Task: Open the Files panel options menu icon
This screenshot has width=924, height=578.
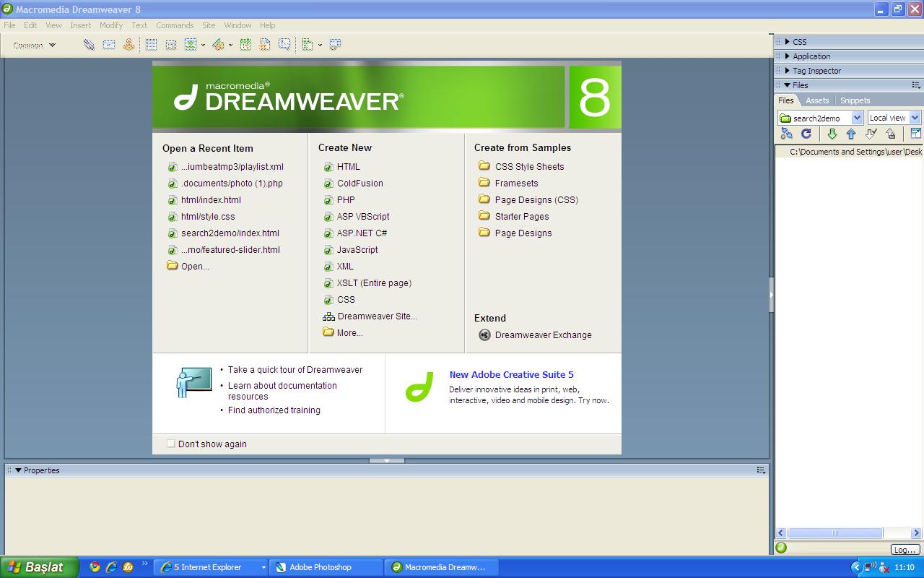Action: [916, 85]
